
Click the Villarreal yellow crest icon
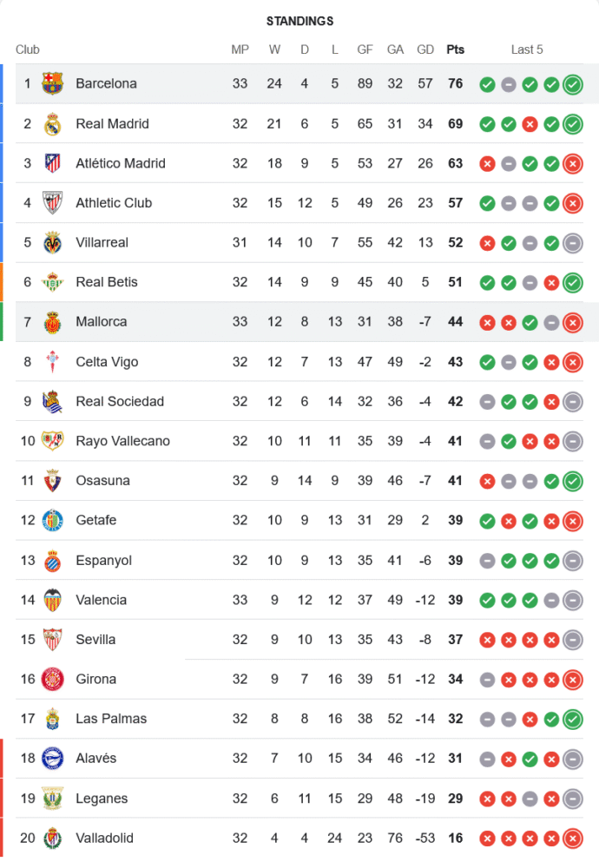pyautogui.click(x=53, y=242)
